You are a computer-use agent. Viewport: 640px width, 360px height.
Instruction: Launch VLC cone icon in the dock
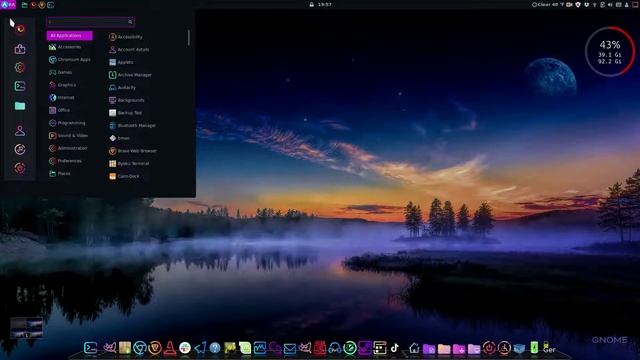[x=170, y=348]
